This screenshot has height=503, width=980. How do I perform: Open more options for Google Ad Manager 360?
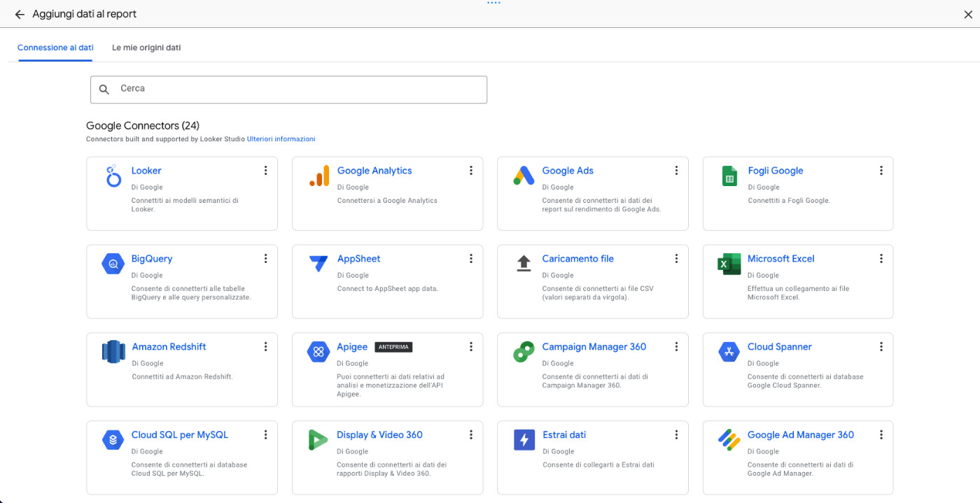pyautogui.click(x=881, y=435)
